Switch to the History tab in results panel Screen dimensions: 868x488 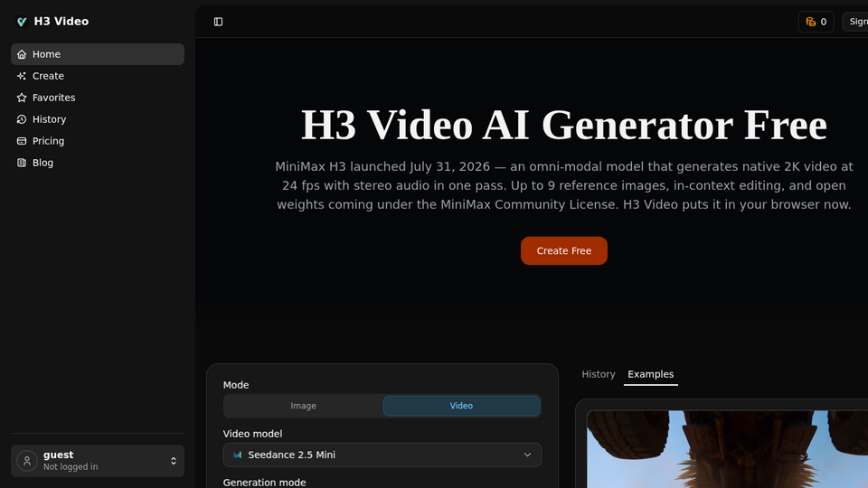(599, 374)
